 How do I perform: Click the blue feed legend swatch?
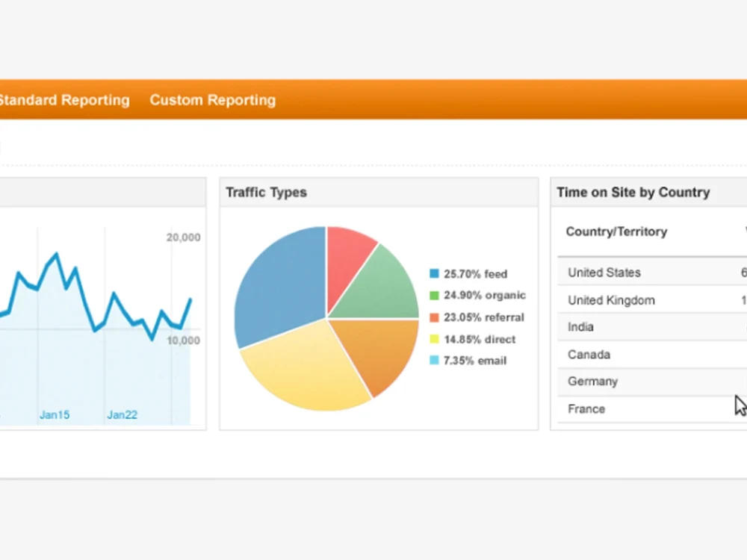pyautogui.click(x=434, y=273)
